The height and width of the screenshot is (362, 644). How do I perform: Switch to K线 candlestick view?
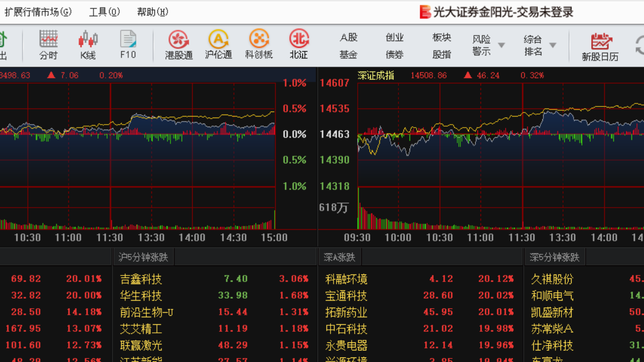click(x=88, y=44)
